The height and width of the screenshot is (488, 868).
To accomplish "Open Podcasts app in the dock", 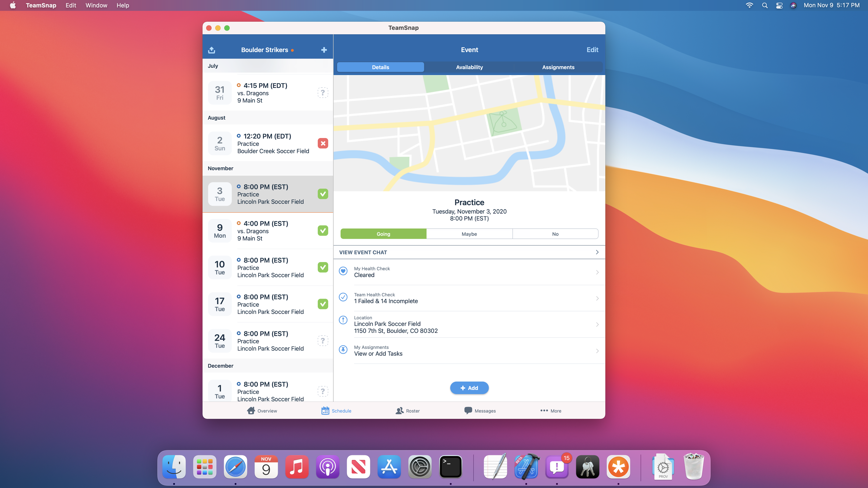I will (328, 467).
